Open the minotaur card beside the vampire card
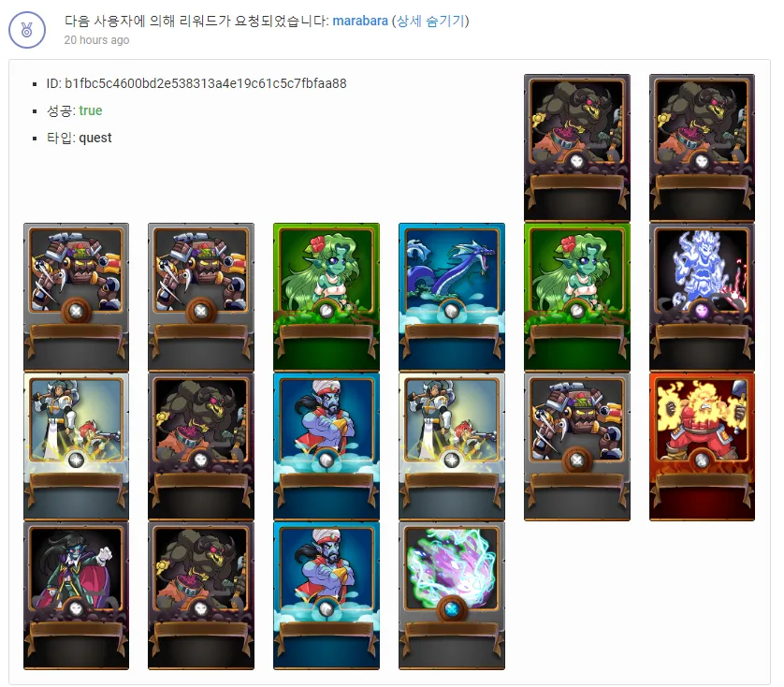This screenshot has height=687, width=784. pyautogui.click(x=201, y=595)
